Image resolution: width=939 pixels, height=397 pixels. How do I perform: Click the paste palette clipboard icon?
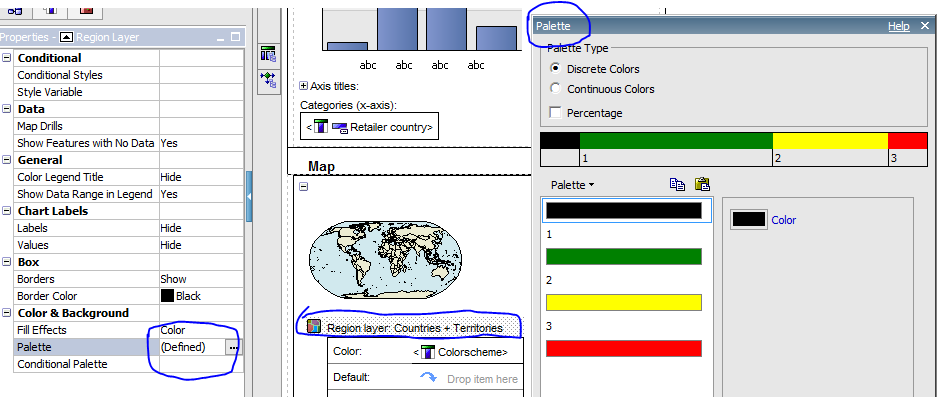(702, 184)
